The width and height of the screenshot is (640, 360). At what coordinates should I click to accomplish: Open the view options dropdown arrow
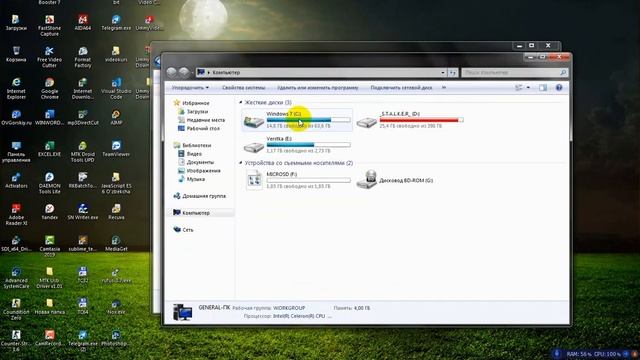click(528, 87)
